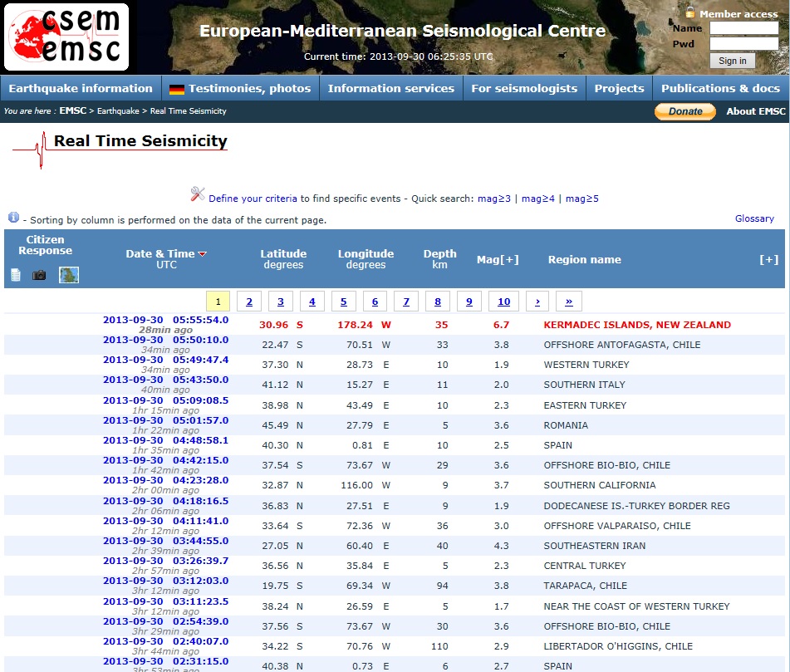Viewport: 790px width, 672px height.
Task: Filter with the mag≥5 quick search
Action: (582, 199)
